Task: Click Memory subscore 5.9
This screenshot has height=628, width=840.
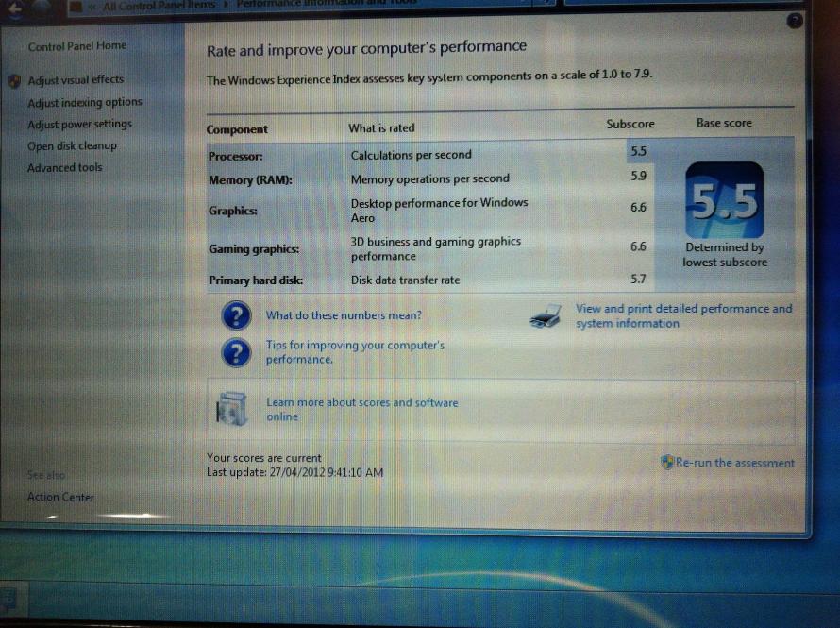Action: tap(638, 176)
